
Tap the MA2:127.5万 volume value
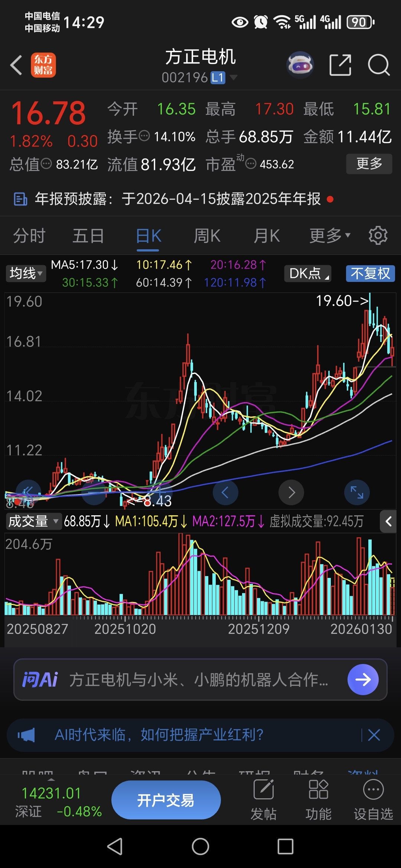pos(229,522)
